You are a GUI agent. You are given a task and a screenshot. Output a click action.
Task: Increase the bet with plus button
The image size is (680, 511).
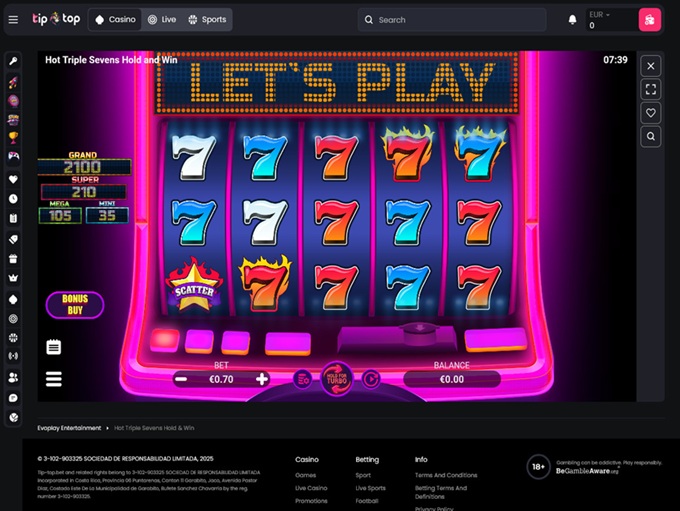coord(262,380)
